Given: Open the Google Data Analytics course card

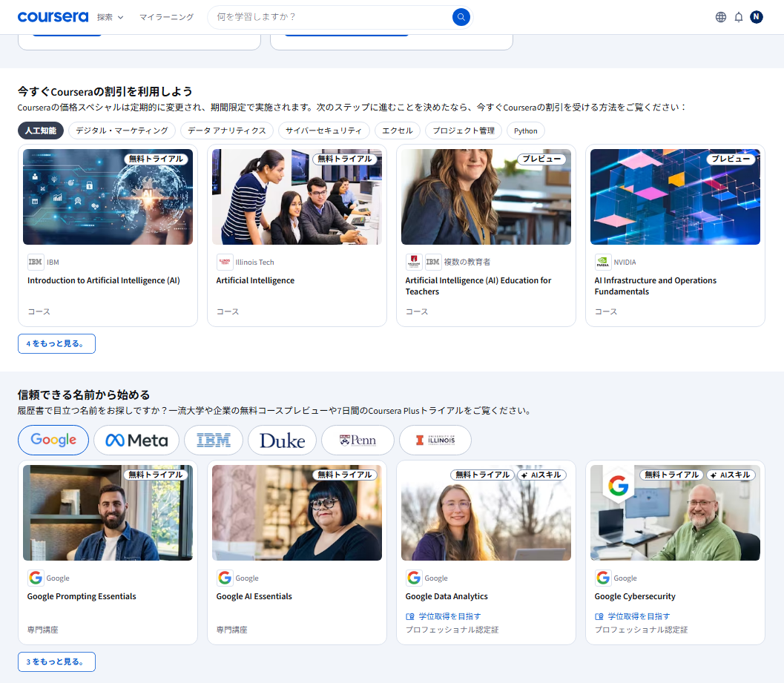Looking at the screenshot, I should pos(486,552).
